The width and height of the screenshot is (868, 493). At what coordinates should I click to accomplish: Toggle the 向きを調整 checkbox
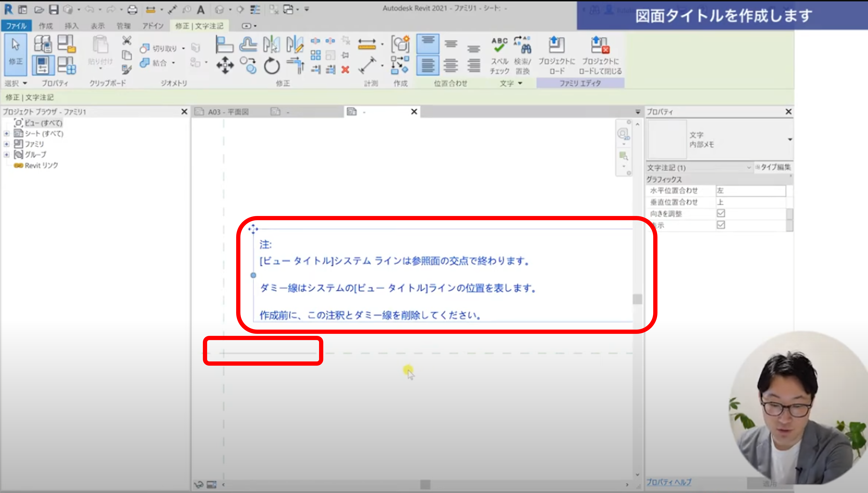(x=721, y=213)
